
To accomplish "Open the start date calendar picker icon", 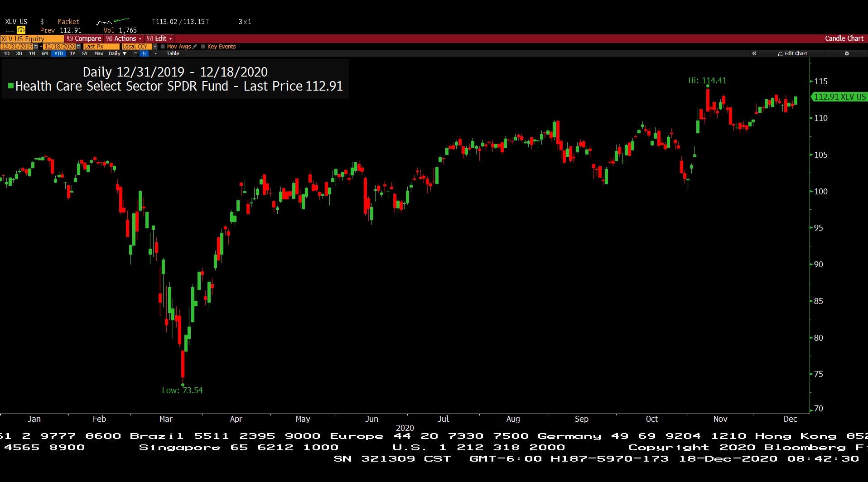I will pos(36,46).
